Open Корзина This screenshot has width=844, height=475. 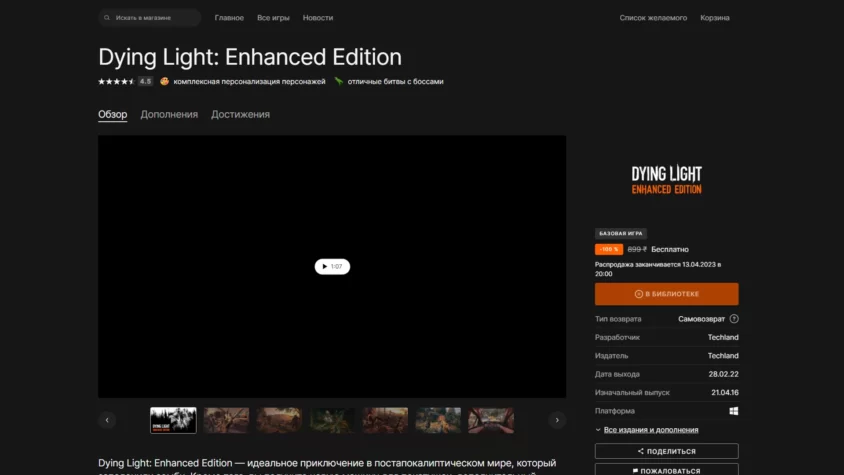pos(715,18)
